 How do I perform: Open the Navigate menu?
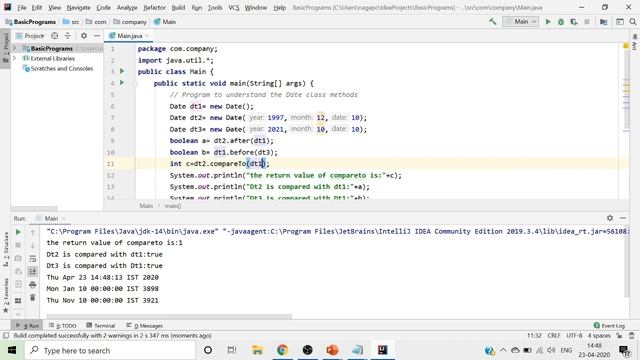click(x=78, y=7)
